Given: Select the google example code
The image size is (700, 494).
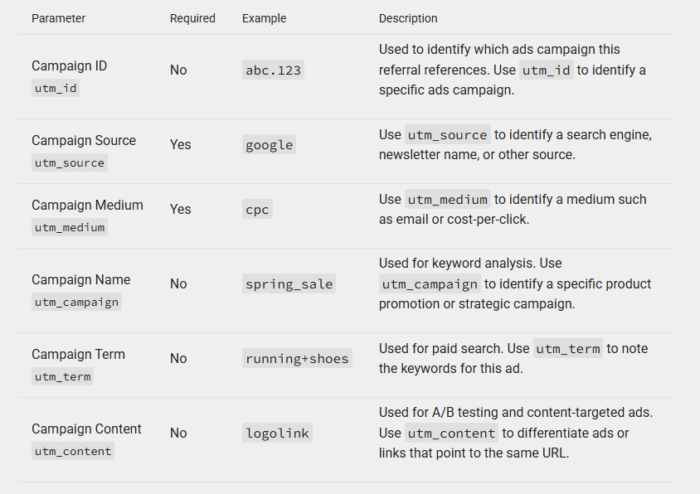Looking at the screenshot, I should (269, 145).
